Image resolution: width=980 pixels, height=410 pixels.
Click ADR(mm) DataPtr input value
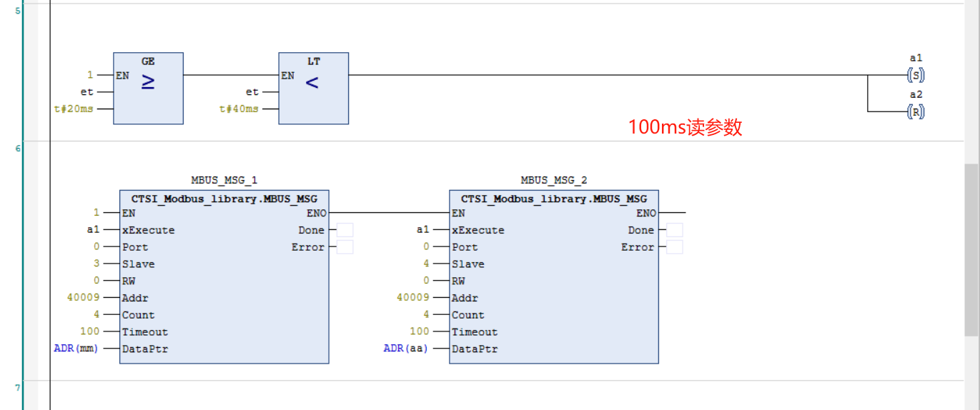76,349
